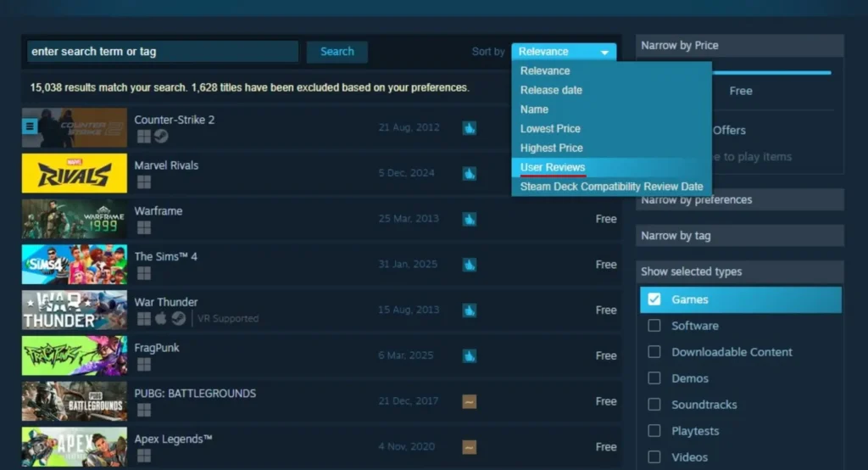
Task: Open The Sims 4 game thumbnail
Action: (75, 265)
